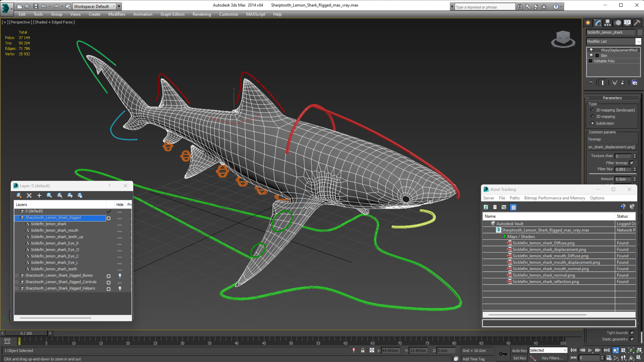Click the Play Animation button
644x362 pixels.
tap(590, 350)
